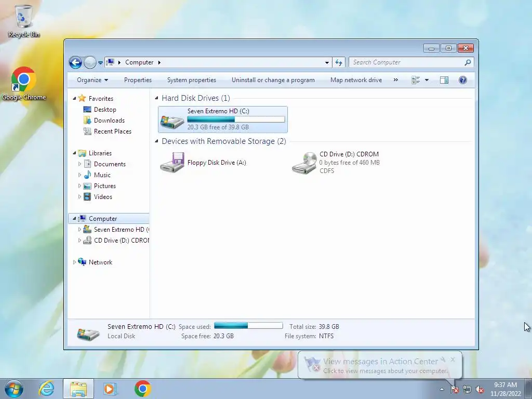Open balloon options wrench icon
532x399 pixels.
pos(443,360)
